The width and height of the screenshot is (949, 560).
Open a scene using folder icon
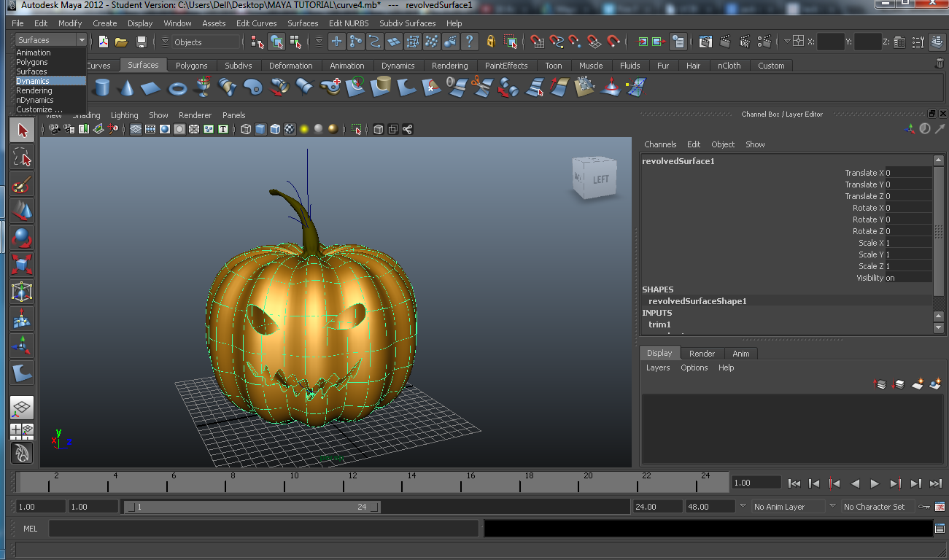pos(122,42)
